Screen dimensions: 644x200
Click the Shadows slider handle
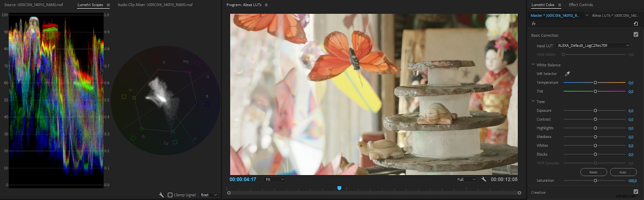coord(595,137)
